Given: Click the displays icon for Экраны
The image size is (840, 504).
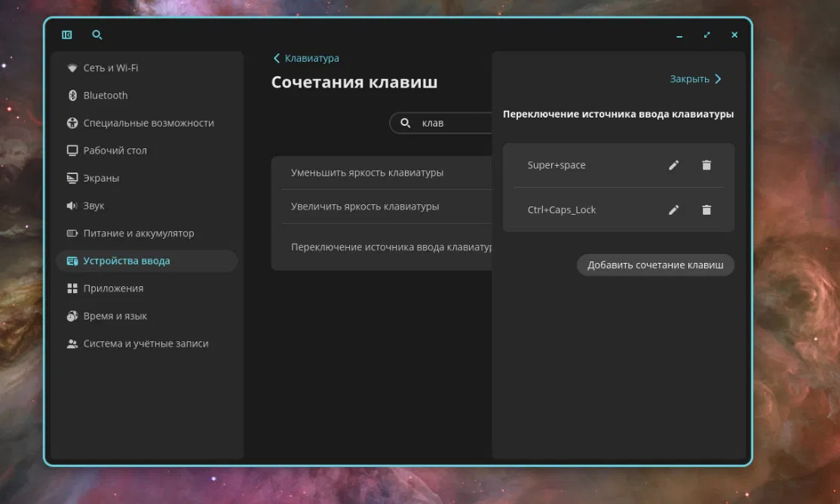Looking at the screenshot, I should pyautogui.click(x=72, y=178).
